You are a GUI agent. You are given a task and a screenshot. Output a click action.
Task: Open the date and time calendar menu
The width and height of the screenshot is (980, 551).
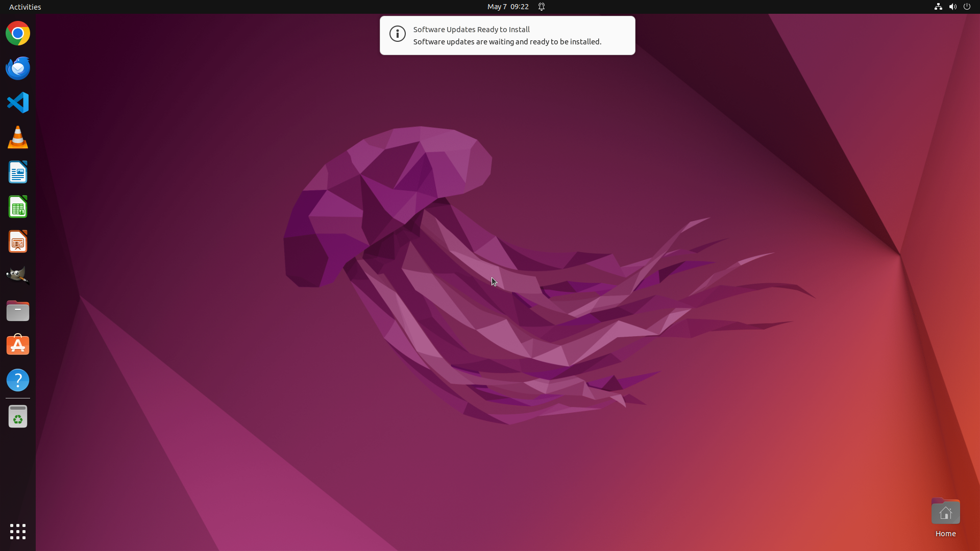coord(507,7)
